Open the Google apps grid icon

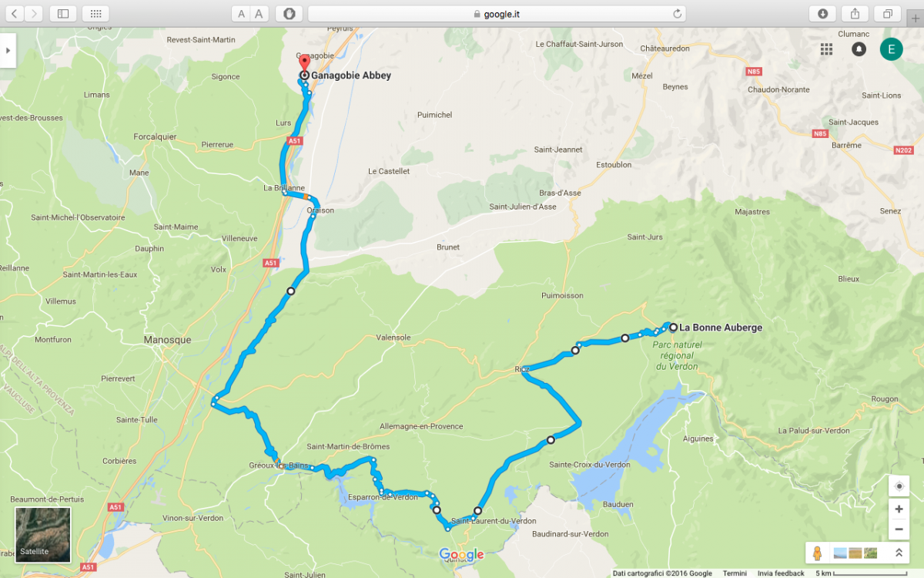click(826, 49)
